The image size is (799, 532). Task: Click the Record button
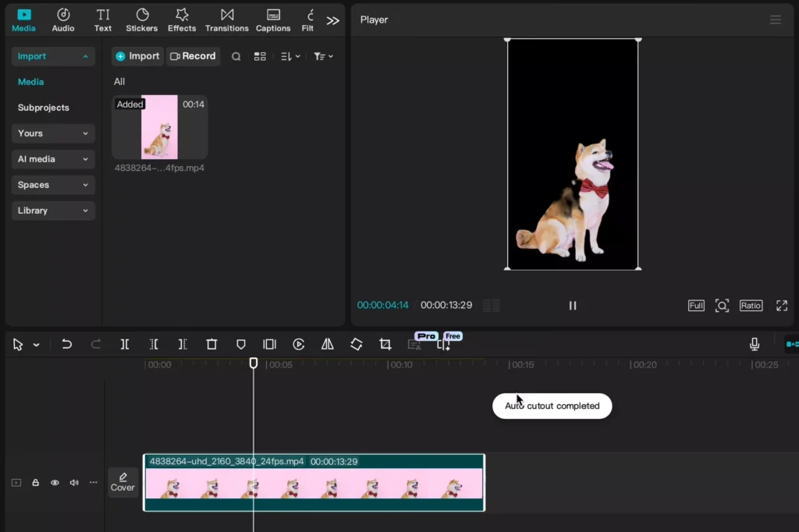click(x=194, y=56)
